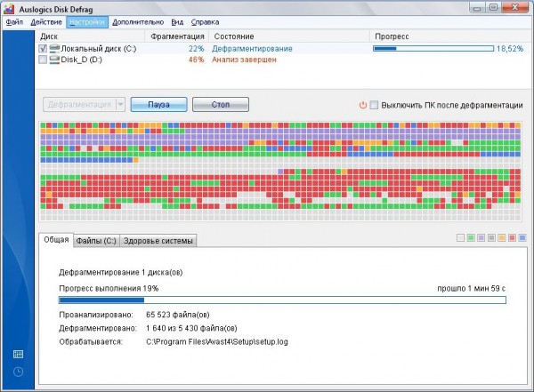Click the setup.log file path text
Viewport: 534px width, 392px height.
click(217, 341)
